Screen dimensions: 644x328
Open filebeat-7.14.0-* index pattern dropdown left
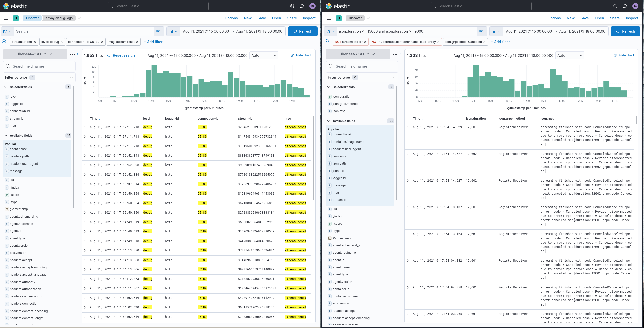point(35,54)
